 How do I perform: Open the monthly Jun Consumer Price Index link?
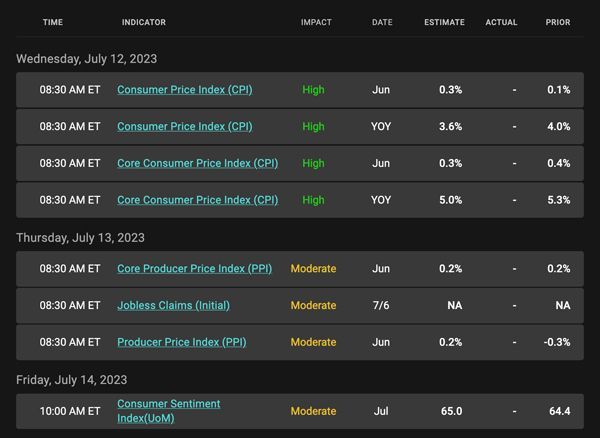click(x=184, y=90)
